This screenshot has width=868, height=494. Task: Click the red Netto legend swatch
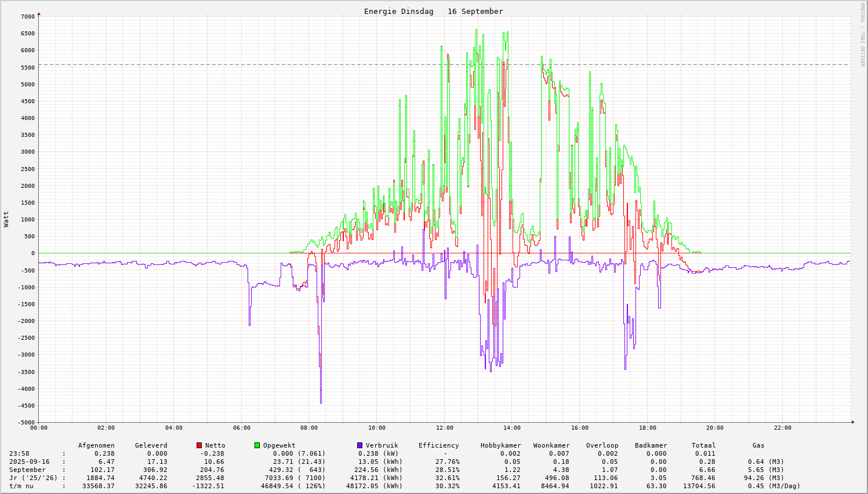pyautogui.click(x=199, y=445)
